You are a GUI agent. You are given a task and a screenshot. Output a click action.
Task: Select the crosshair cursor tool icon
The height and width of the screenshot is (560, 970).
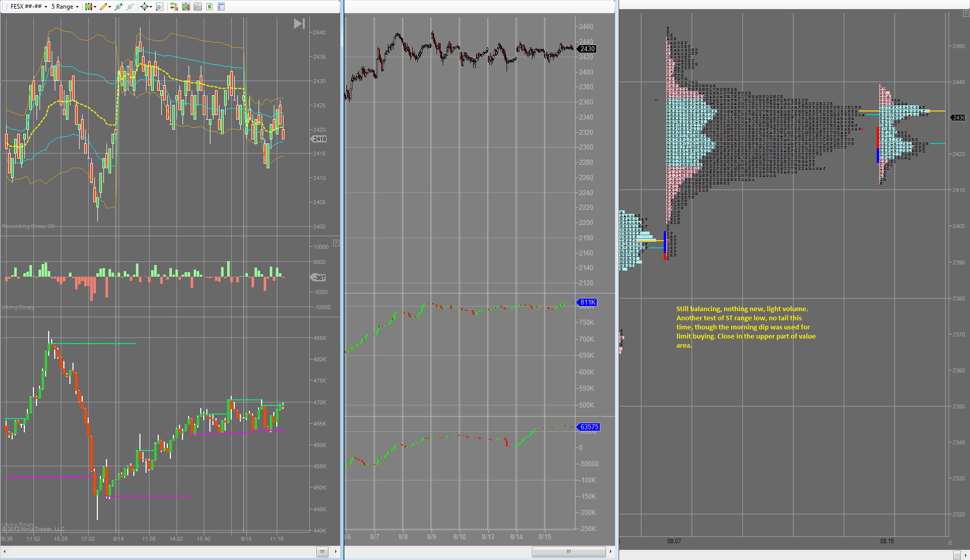(x=145, y=7)
